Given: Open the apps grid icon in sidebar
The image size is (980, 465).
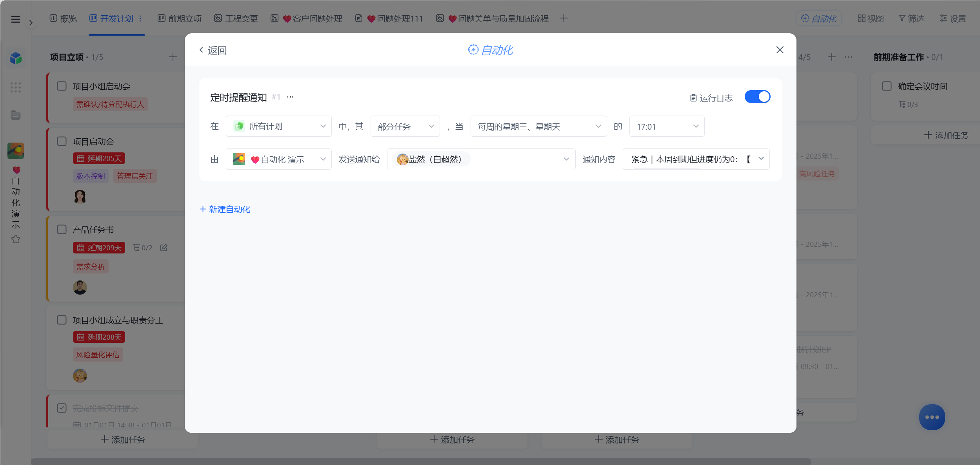Looking at the screenshot, I should tap(16, 87).
